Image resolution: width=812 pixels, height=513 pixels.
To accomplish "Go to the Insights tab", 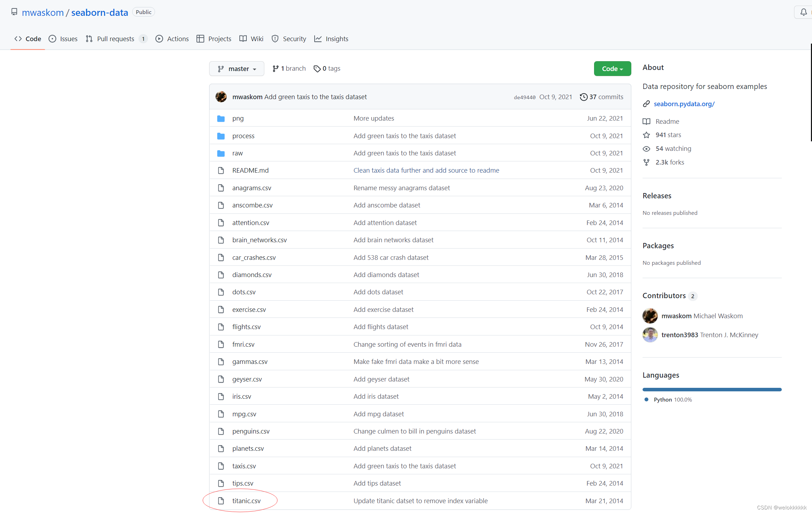I will 331,39.
